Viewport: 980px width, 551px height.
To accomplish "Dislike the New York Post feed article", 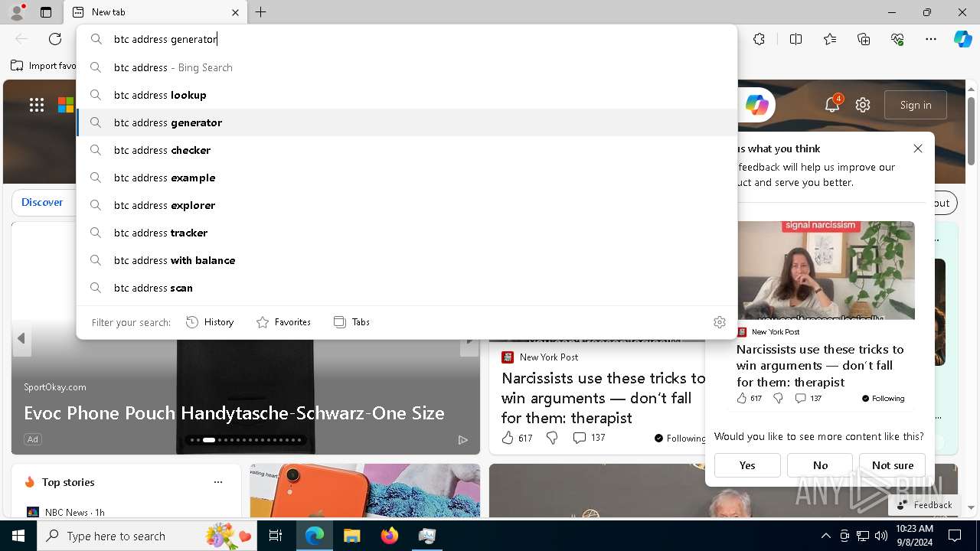I will point(552,438).
